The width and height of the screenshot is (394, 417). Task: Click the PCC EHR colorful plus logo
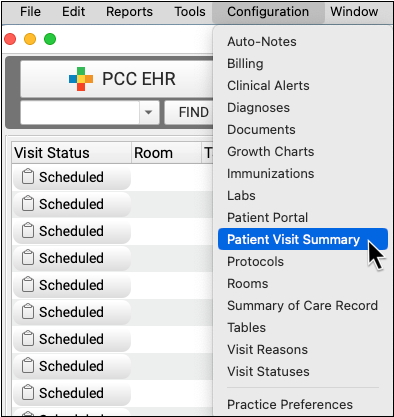tap(81, 79)
